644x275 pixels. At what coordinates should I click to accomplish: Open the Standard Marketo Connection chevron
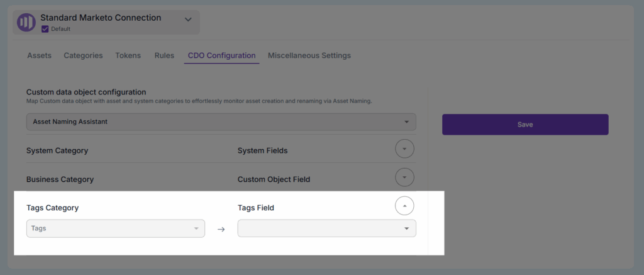point(187,20)
